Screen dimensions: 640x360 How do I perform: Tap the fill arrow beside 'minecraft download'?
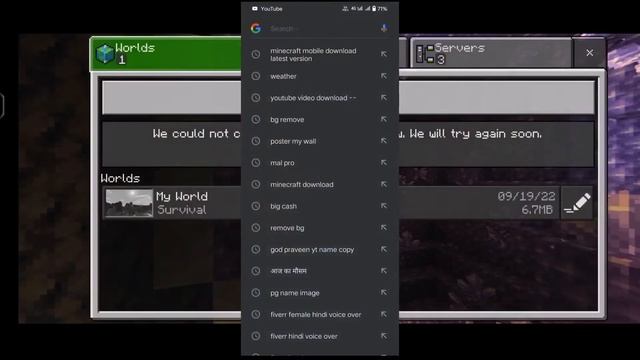coord(384,184)
